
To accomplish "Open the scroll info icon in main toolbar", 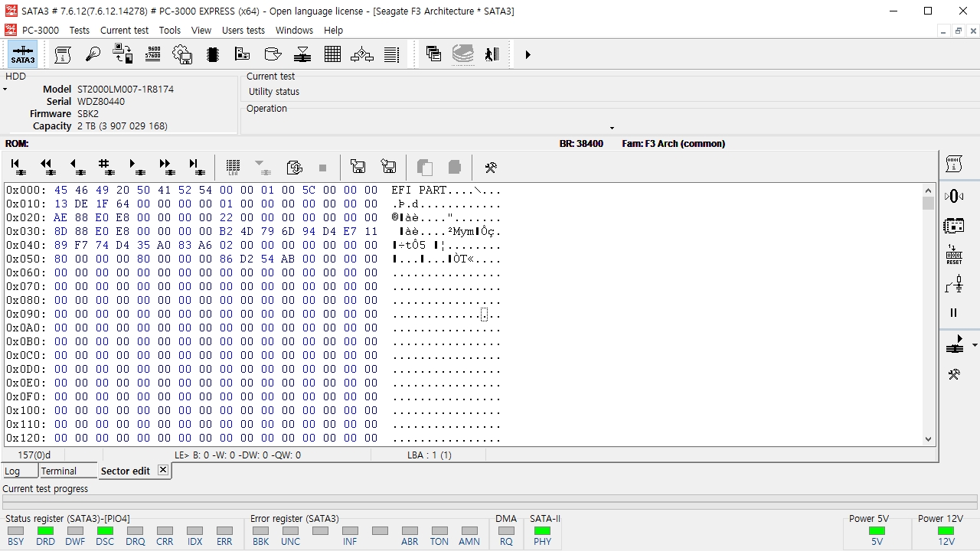I will [x=63, y=54].
